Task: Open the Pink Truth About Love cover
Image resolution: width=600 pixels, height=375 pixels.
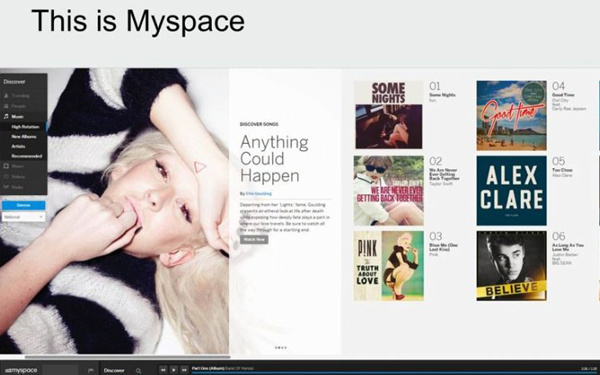Action: coord(388,266)
